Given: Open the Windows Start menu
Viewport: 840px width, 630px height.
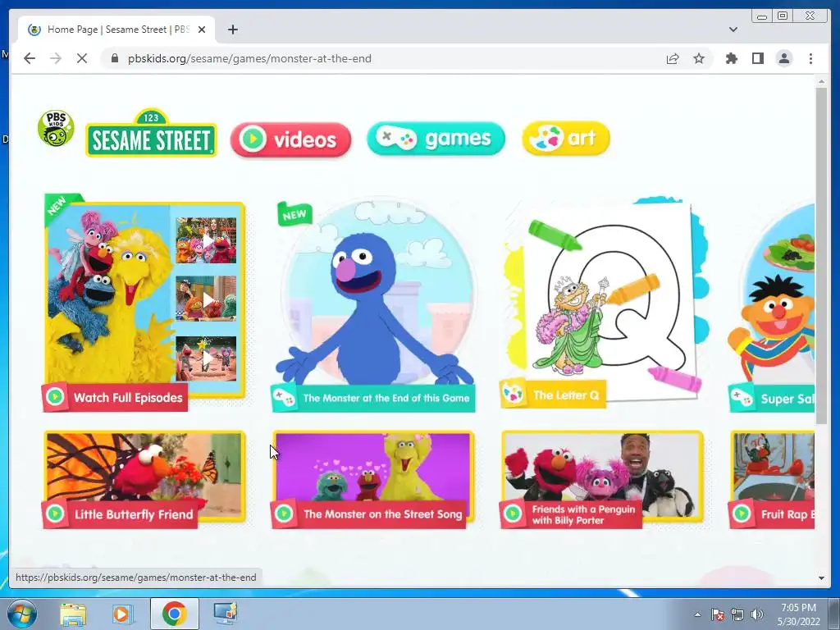Looking at the screenshot, I should click(x=21, y=614).
